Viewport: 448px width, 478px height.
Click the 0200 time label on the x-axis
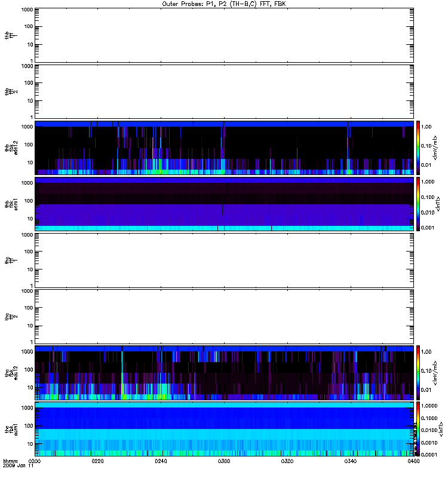tap(34, 461)
